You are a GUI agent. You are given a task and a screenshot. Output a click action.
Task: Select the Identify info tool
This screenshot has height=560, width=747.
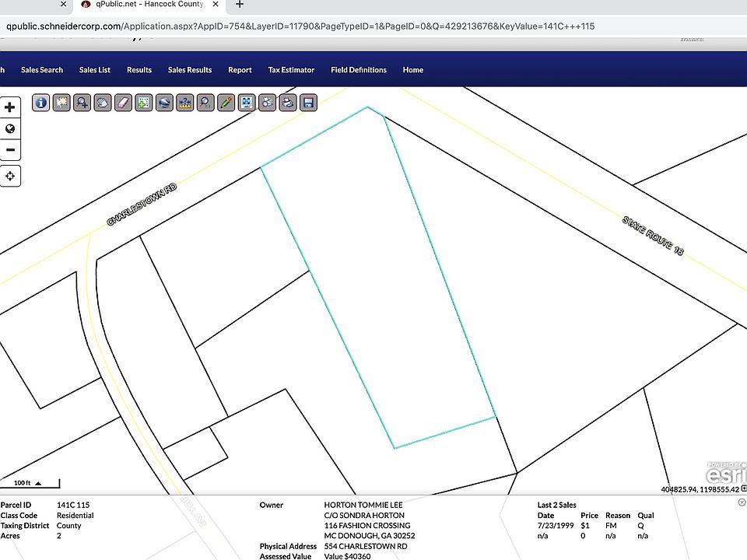click(41, 103)
